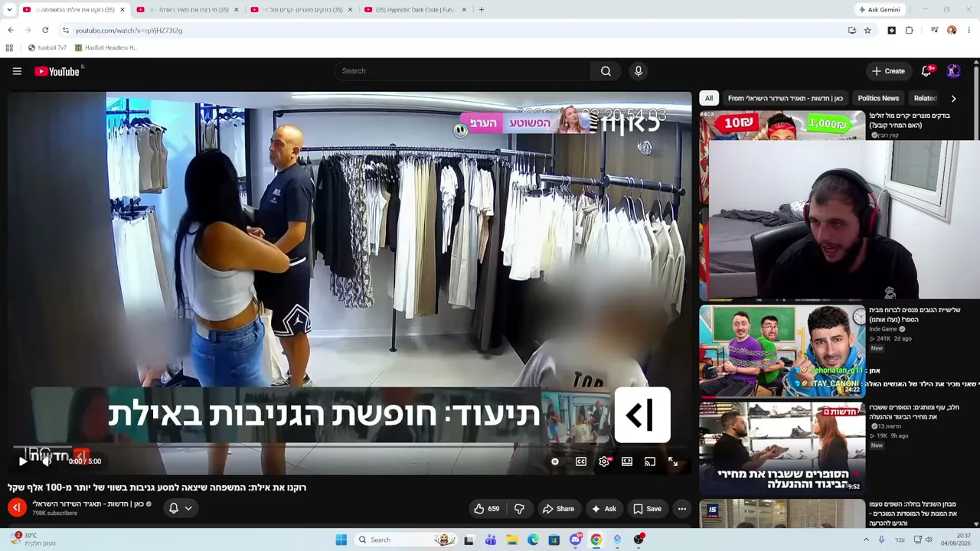Go to YouTube home via logo

point(57,71)
